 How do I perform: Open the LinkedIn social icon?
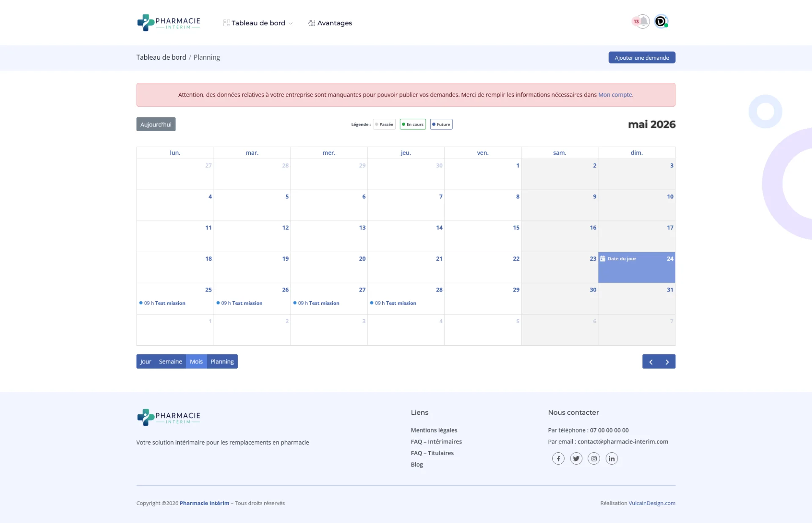point(612,458)
